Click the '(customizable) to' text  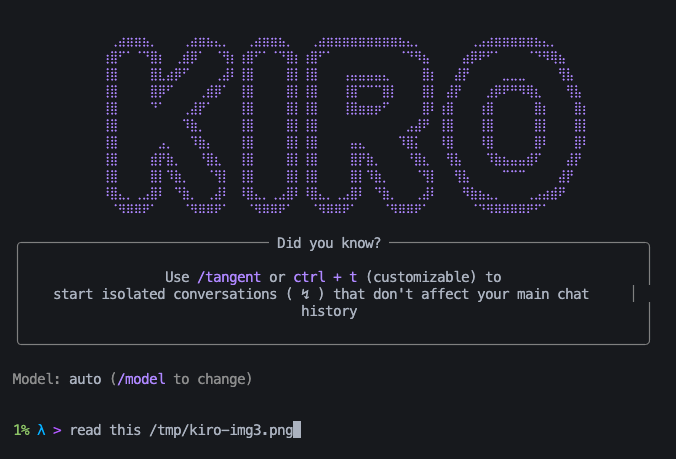tap(433, 277)
